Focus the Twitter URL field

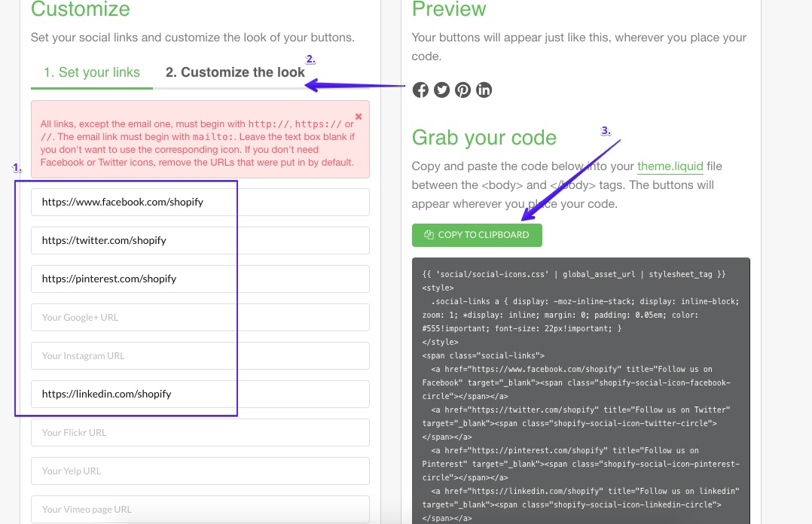tap(200, 240)
